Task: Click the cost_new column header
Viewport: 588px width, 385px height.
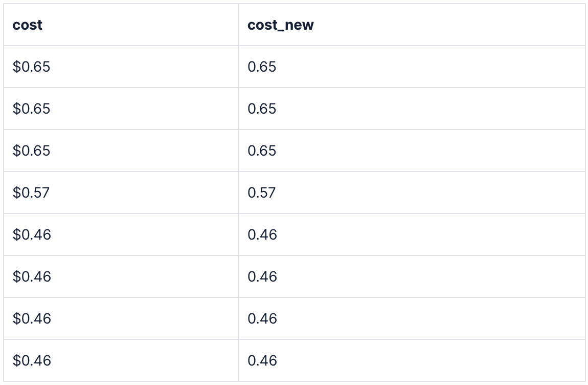Action: coord(280,25)
